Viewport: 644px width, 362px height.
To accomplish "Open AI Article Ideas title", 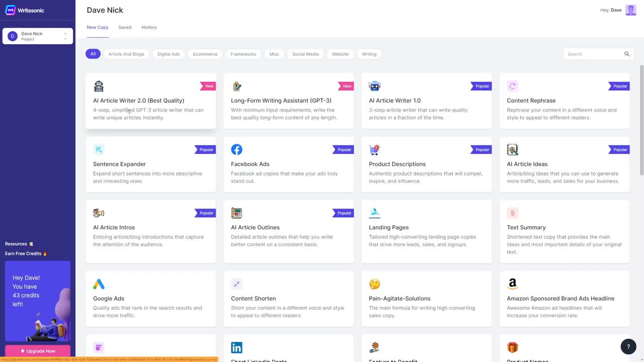I will [527, 164].
